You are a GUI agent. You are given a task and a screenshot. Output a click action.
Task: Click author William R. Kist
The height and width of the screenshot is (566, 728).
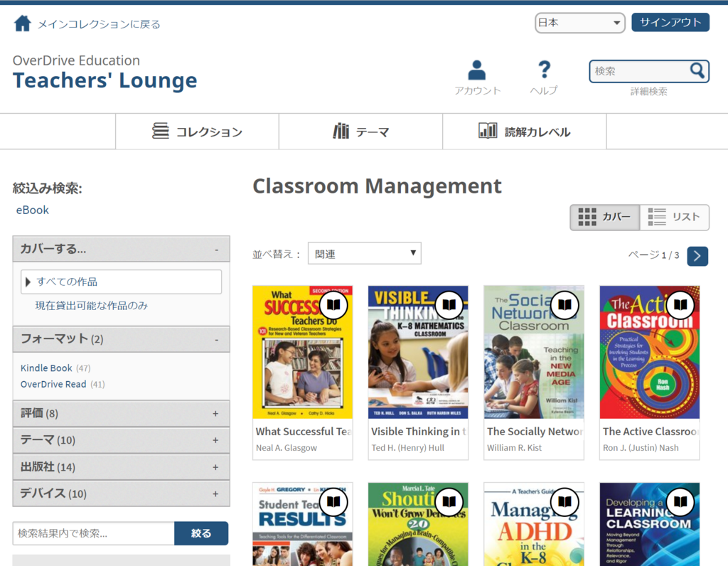(515, 448)
